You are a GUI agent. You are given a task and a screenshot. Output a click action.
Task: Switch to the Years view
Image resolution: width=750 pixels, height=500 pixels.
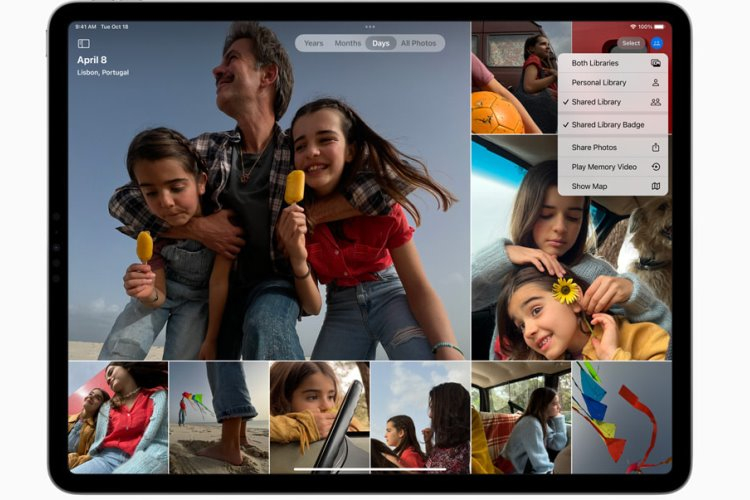click(313, 44)
